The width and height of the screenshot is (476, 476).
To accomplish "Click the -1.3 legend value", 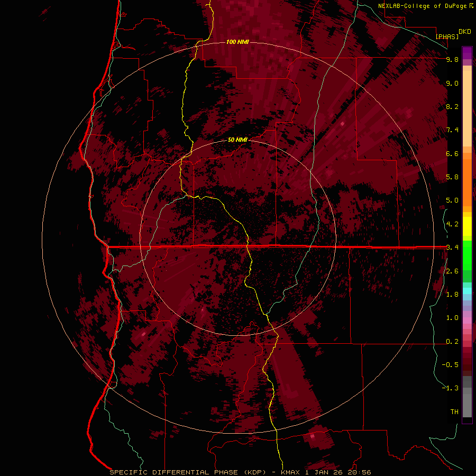I will tap(450, 388).
